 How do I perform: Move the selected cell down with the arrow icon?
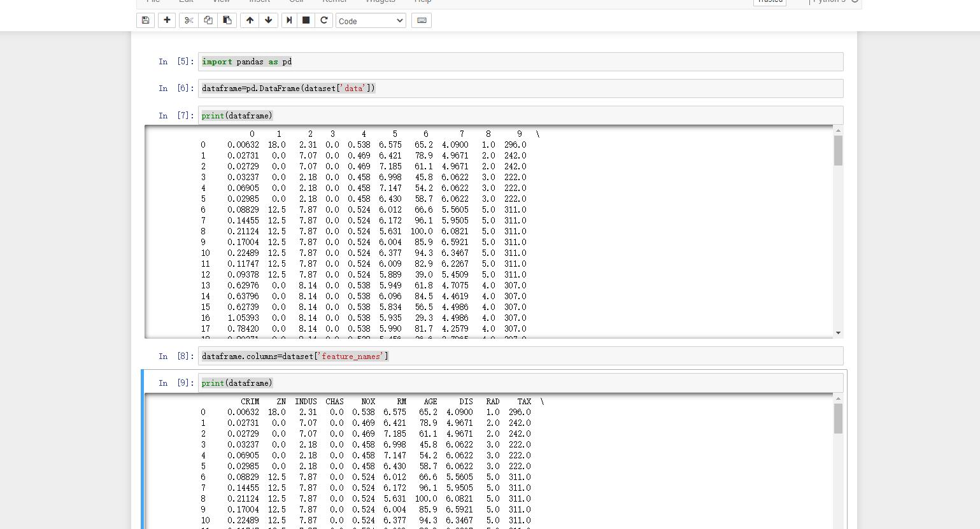tap(269, 20)
